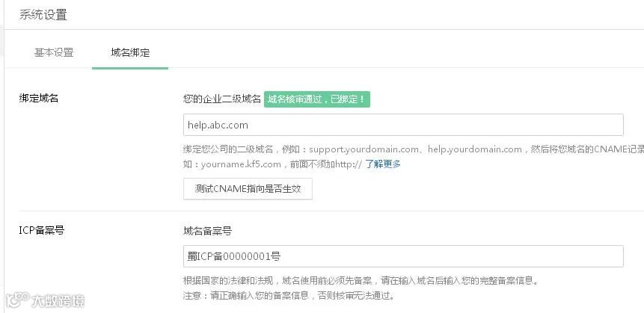This screenshot has width=644, height=313.
Task: Click the 大数跨境 watermark text
Action: pyautogui.click(x=58, y=301)
